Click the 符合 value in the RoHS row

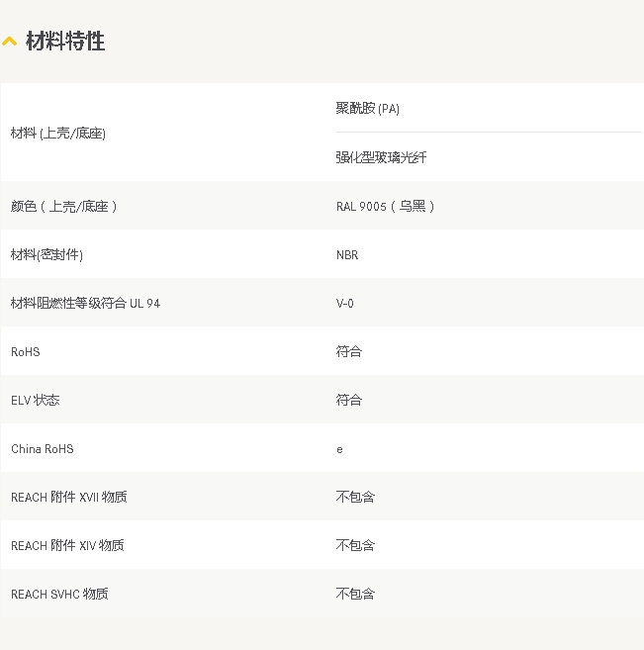pos(349,352)
